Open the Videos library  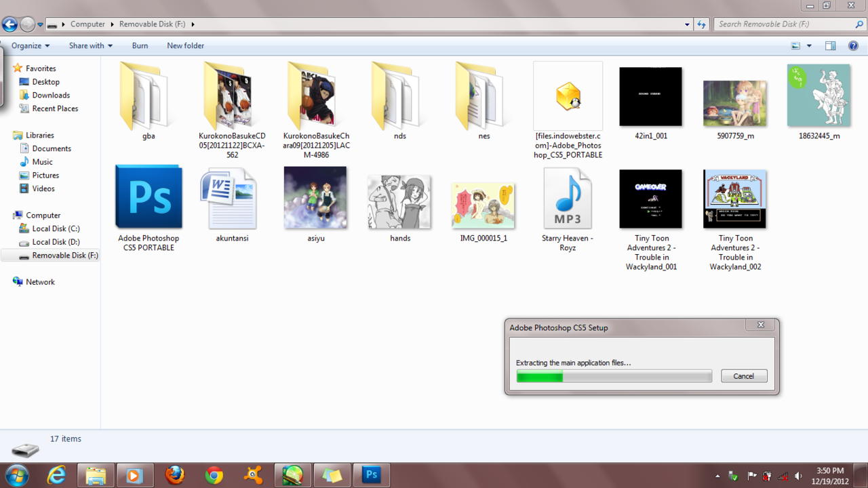point(43,188)
